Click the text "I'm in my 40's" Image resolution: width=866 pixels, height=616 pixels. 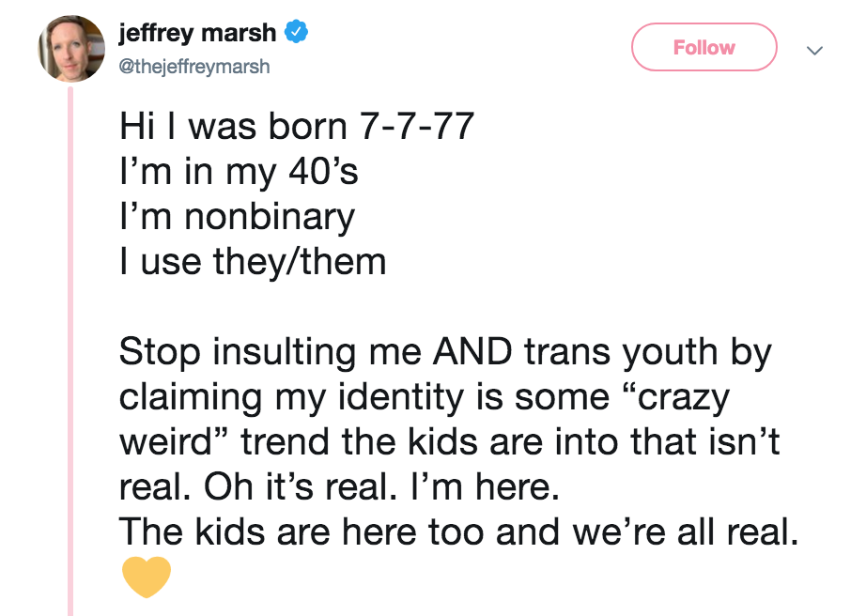pyautogui.click(x=239, y=172)
